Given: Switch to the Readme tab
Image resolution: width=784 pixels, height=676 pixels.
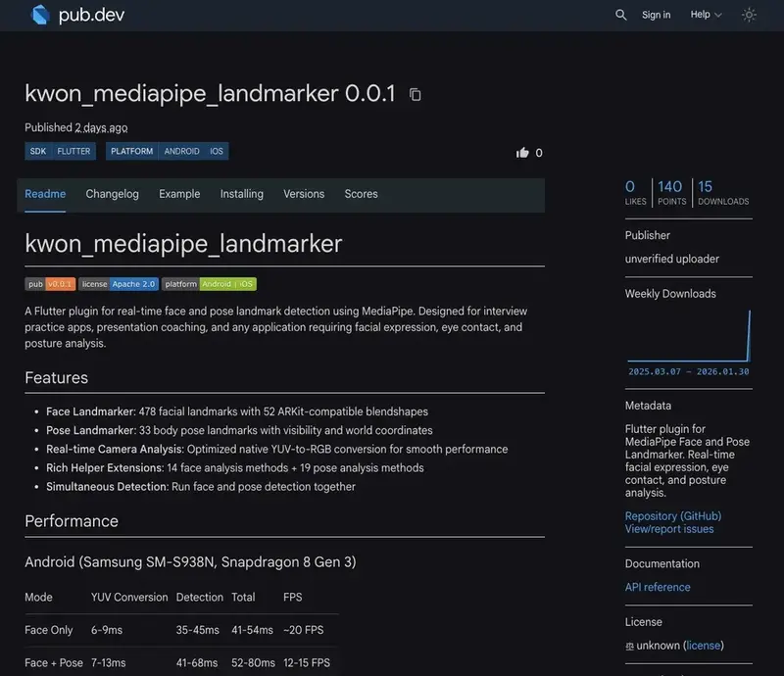Looking at the screenshot, I should pos(45,194).
